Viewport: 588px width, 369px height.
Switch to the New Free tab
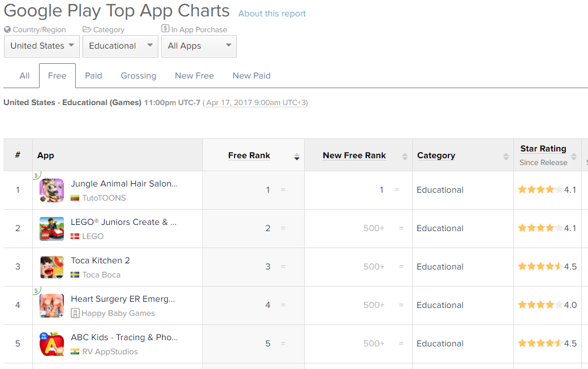point(194,76)
